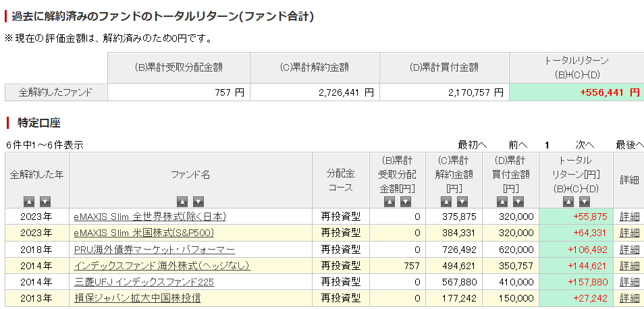Sort トータルリターン column descending
The height and width of the screenshot is (309, 644).
click(584, 201)
